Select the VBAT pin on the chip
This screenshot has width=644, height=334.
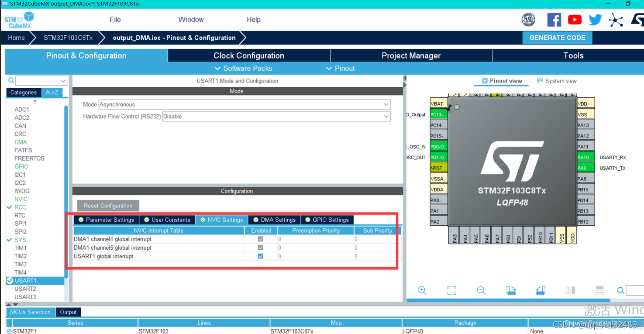[439, 103]
